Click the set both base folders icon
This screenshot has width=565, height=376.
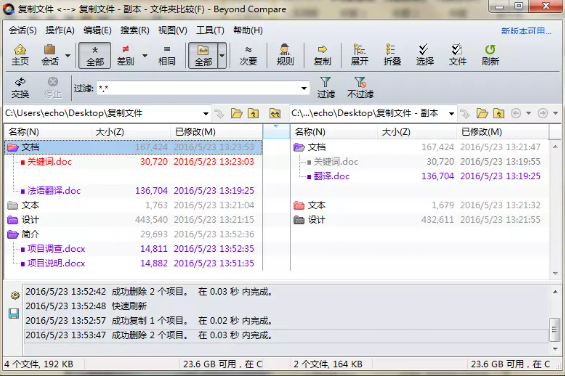point(275,114)
